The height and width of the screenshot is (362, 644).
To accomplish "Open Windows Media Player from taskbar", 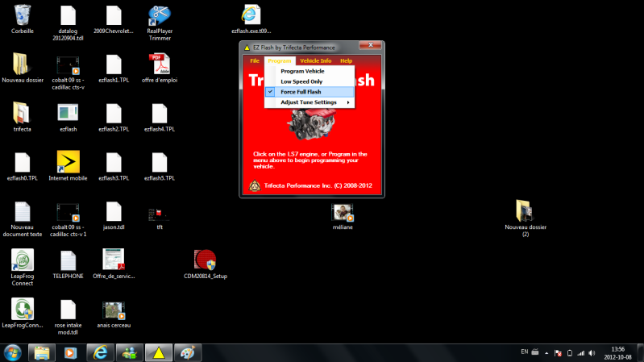I will tap(71, 353).
